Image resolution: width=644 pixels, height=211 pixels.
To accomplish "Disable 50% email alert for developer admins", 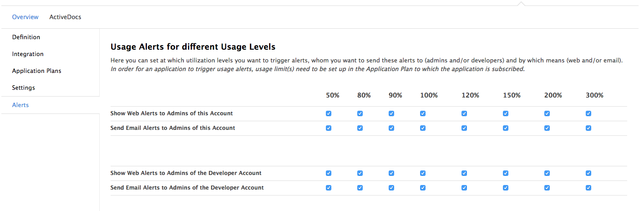I will pyautogui.click(x=329, y=188).
